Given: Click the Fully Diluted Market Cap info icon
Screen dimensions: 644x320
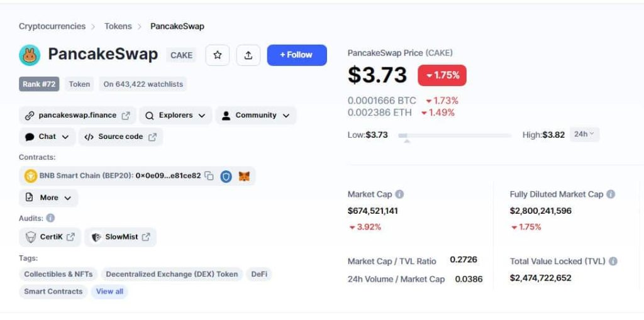Looking at the screenshot, I should pos(611,194).
